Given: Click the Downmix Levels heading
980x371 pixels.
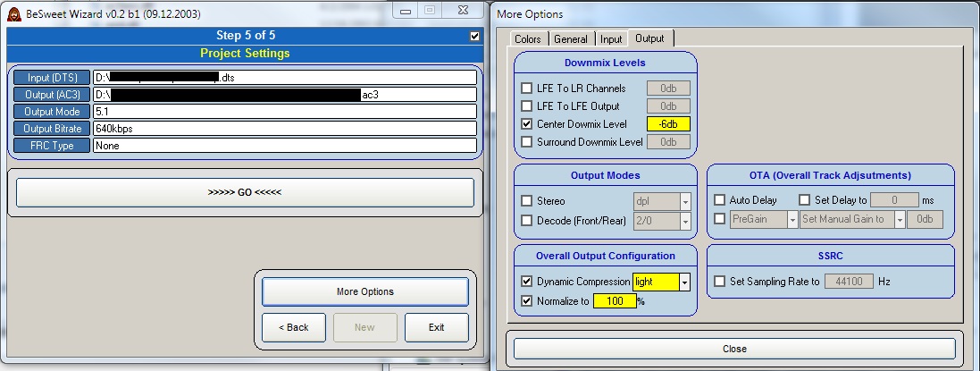Looking at the screenshot, I should tap(605, 63).
